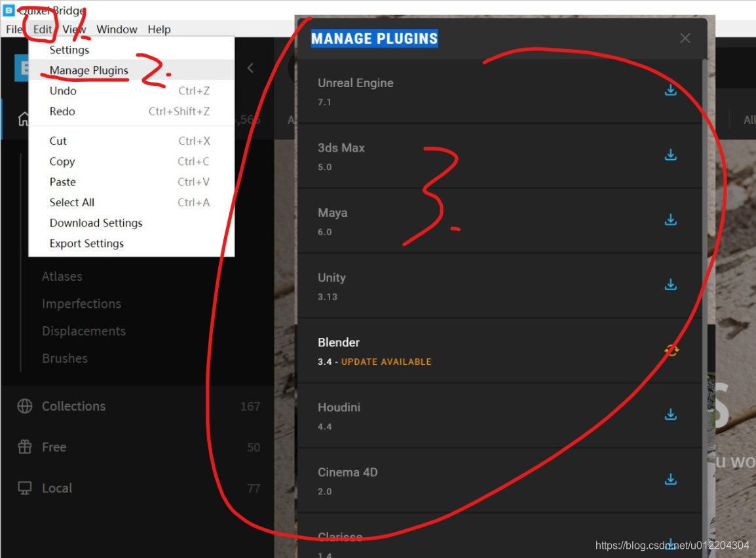Image resolution: width=756 pixels, height=558 pixels.
Task: Click the Home icon in sidebar
Action: click(23, 119)
